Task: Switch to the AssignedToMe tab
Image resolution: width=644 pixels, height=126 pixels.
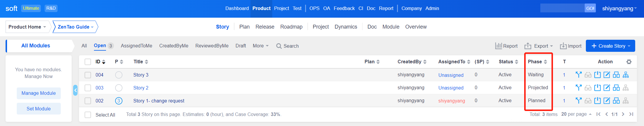Action: pos(136,46)
